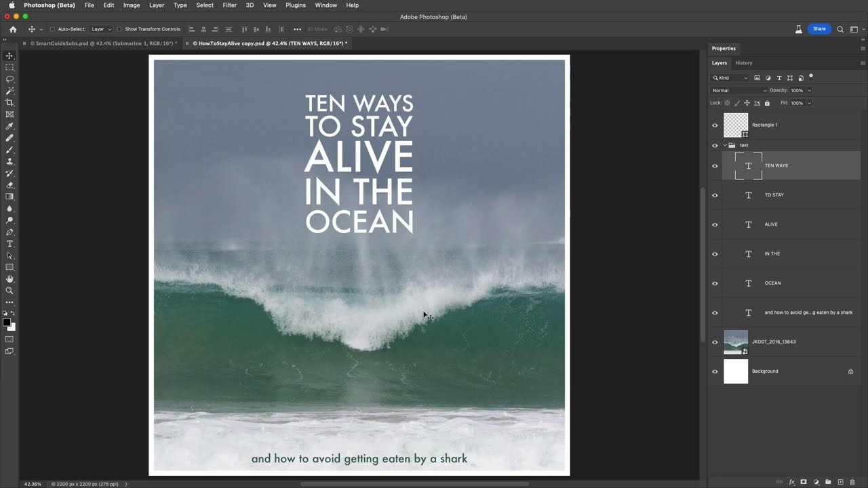Hide the ALIVE text layer
The image size is (868, 488).
coord(715,224)
